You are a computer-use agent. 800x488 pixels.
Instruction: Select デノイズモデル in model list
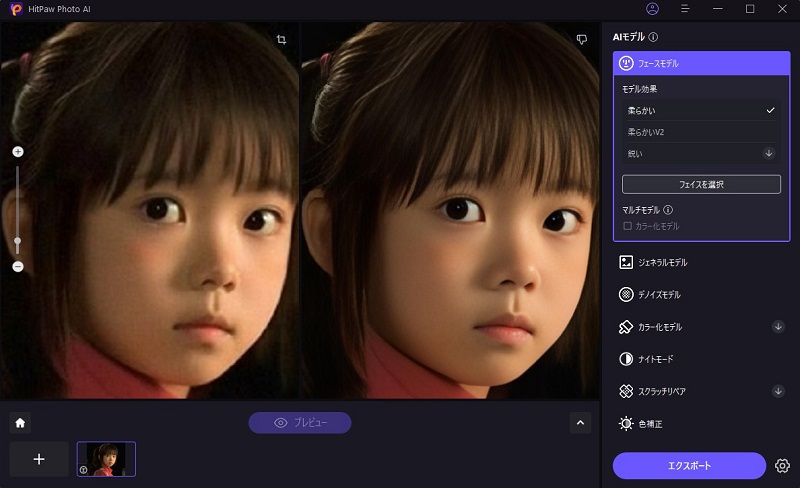tap(701, 295)
